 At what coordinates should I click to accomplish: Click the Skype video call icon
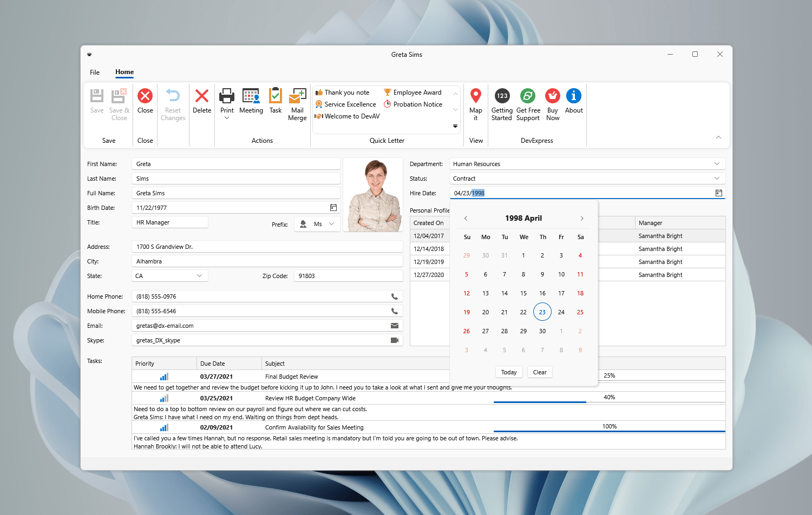point(395,340)
